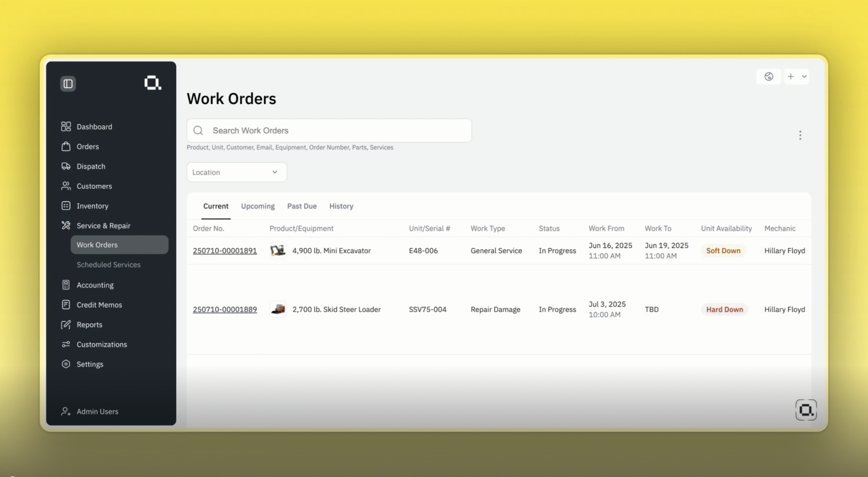Open Accounting via its calculator icon

tap(66, 285)
